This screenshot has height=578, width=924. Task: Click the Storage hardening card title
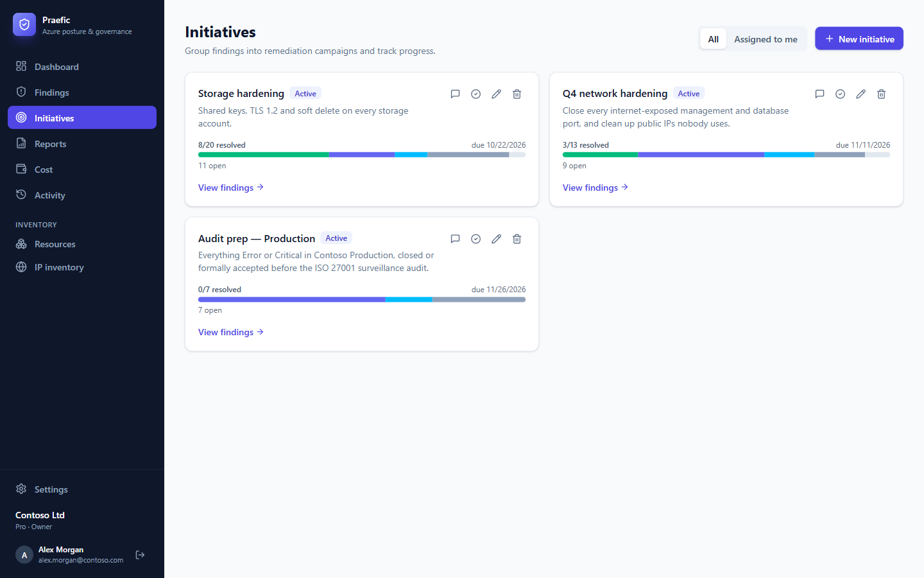click(241, 94)
